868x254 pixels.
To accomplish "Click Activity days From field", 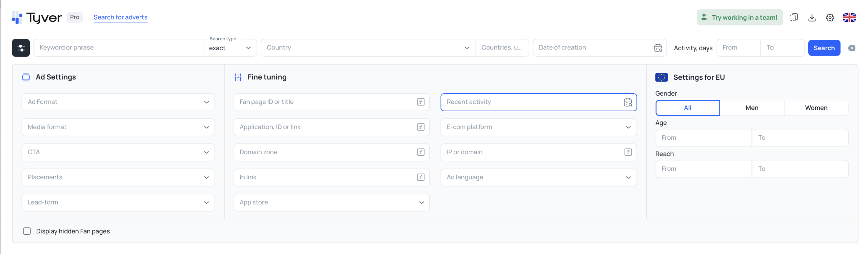I will pyautogui.click(x=738, y=48).
